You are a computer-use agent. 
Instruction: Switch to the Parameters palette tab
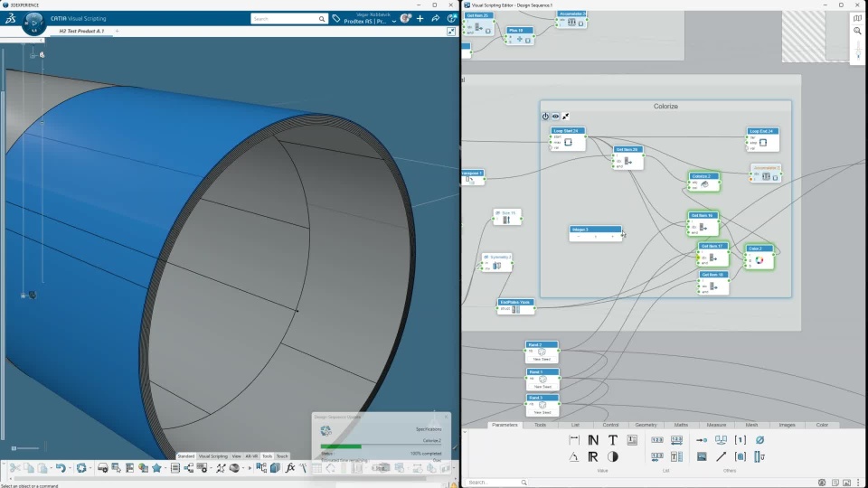(505, 425)
